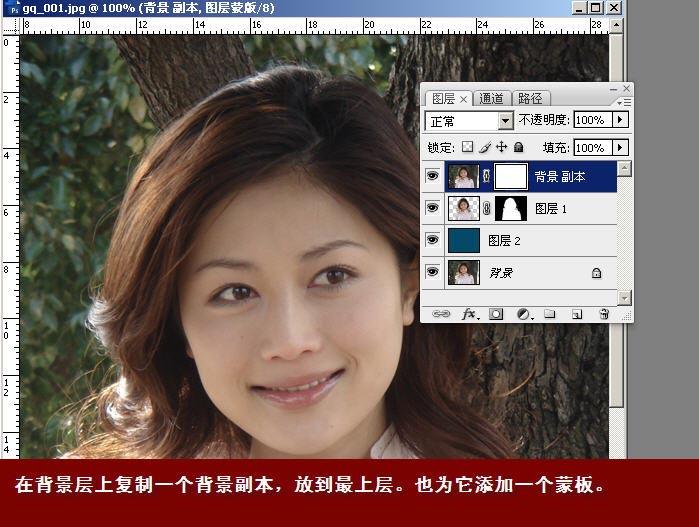The image size is (699, 527).
Task: Expand the 不透明度 opacity slider arrow
Action: click(620, 120)
